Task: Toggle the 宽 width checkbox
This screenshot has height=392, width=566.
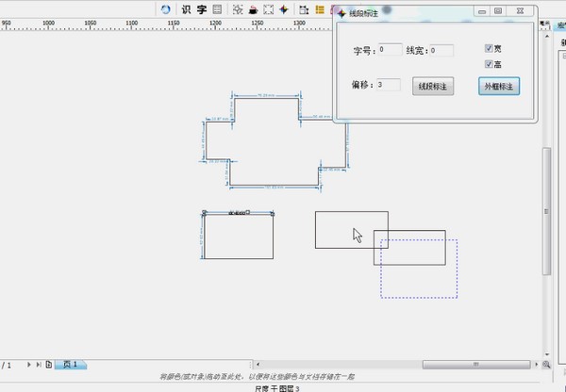Action: click(x=489, y=48)
